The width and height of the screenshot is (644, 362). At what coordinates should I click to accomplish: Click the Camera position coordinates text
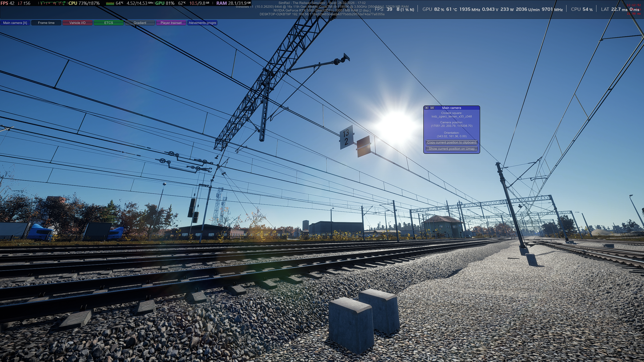point(451,126)
